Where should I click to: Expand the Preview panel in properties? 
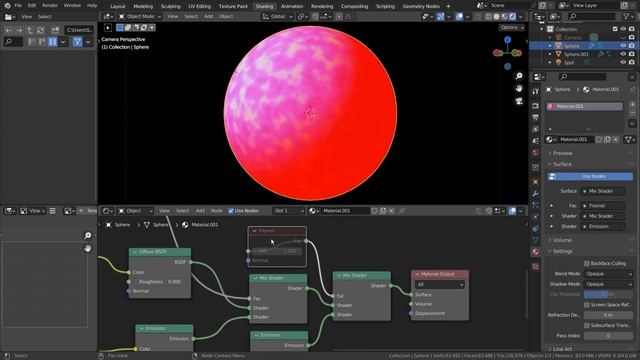[562, 153]
